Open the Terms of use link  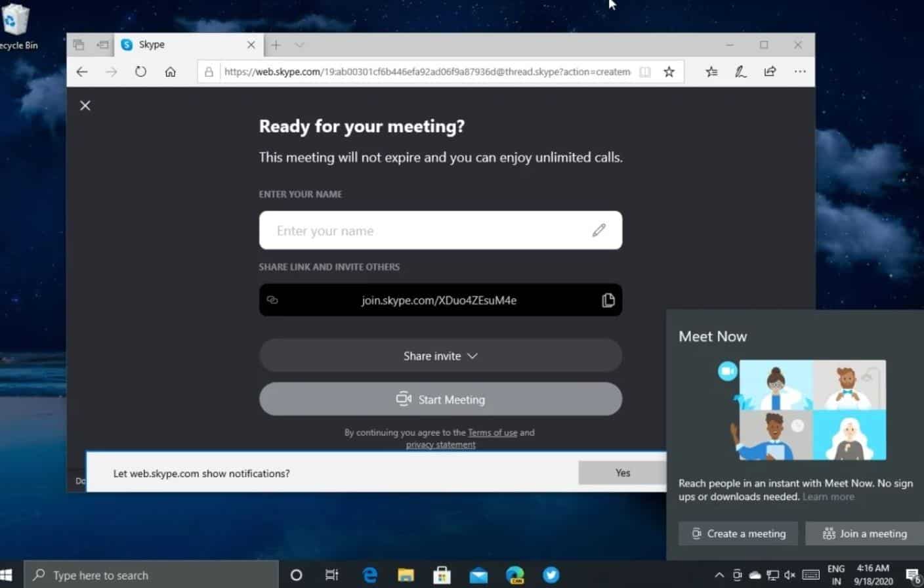(x=492, y=433)
